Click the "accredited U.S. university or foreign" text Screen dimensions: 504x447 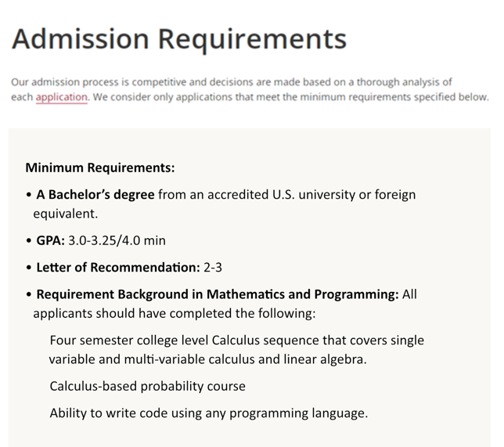[x=309, y=194]
